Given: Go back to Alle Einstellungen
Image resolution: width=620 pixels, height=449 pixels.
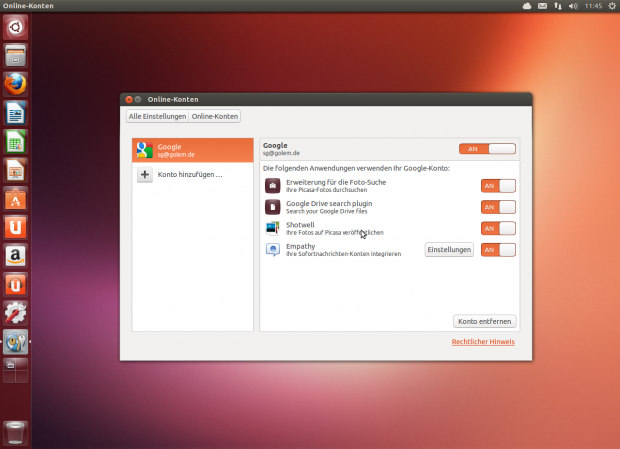Looking at the screenshot, I should (x=157, y=116).
